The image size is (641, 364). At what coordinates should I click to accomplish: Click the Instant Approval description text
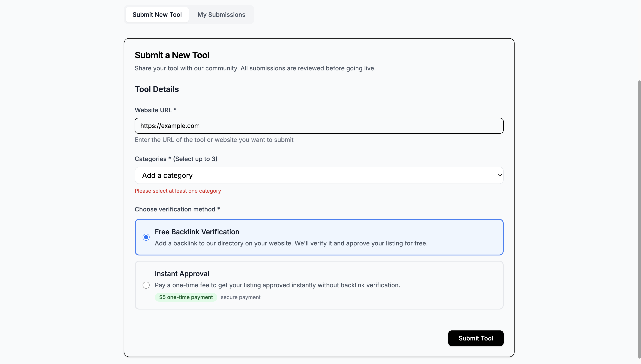277,285
